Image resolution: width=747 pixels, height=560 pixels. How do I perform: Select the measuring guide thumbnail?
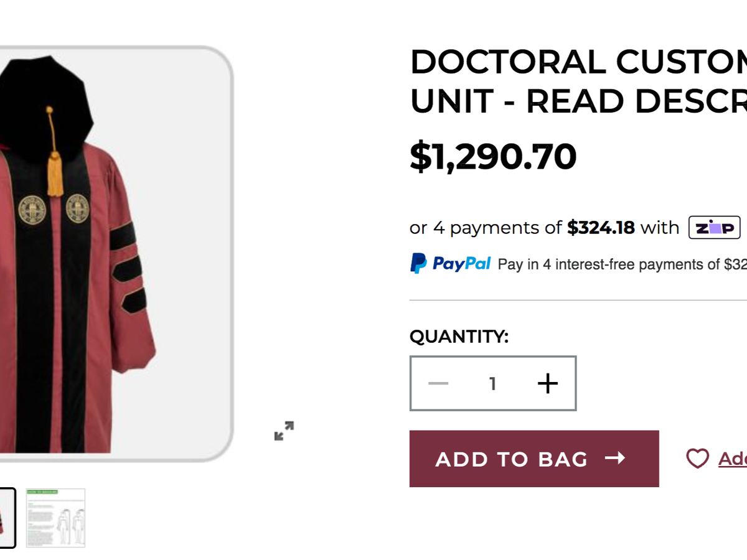click(x=55, y=518)
